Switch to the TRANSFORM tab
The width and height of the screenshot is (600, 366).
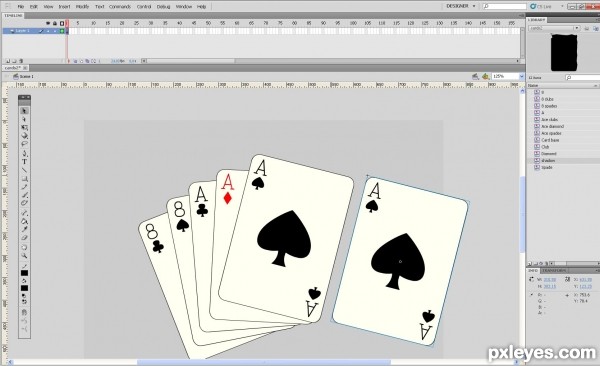[x=555, y=271]
